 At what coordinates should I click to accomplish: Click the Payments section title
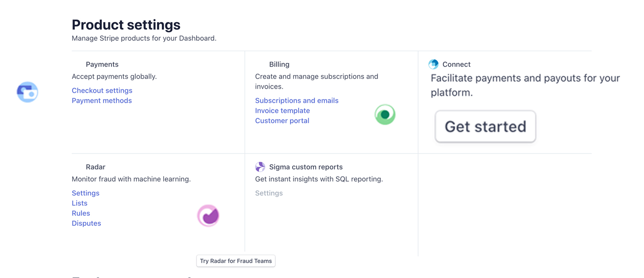[x=102, y=64]
